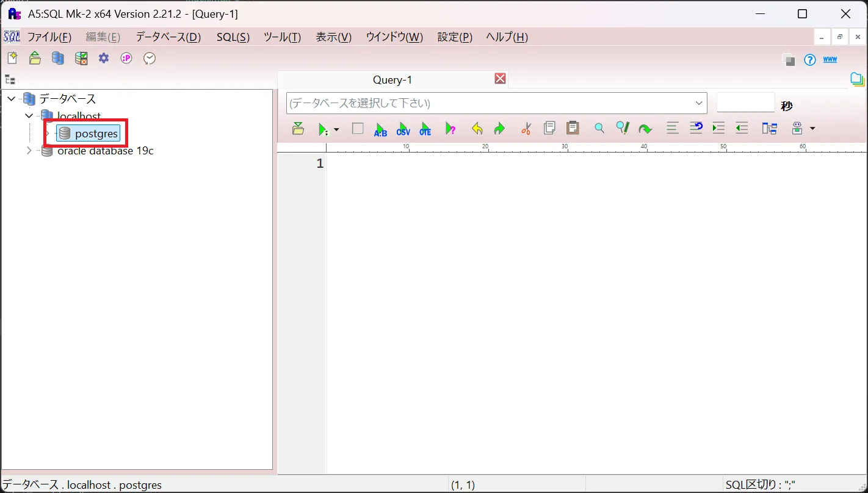The height and width of the screenshot is (493, 868).
Task: Restore the inner Query-1 child window
Action: [x=840, y=37]
